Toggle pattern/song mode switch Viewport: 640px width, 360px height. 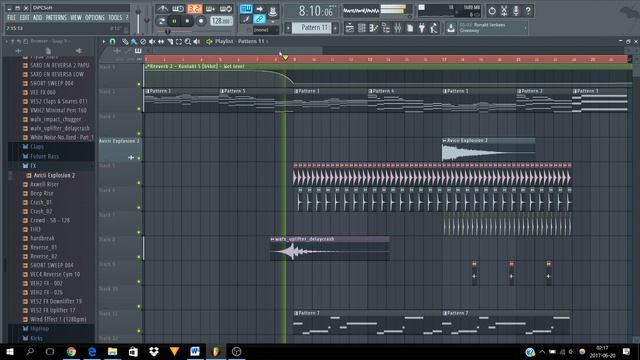click(x=162, y=21)
